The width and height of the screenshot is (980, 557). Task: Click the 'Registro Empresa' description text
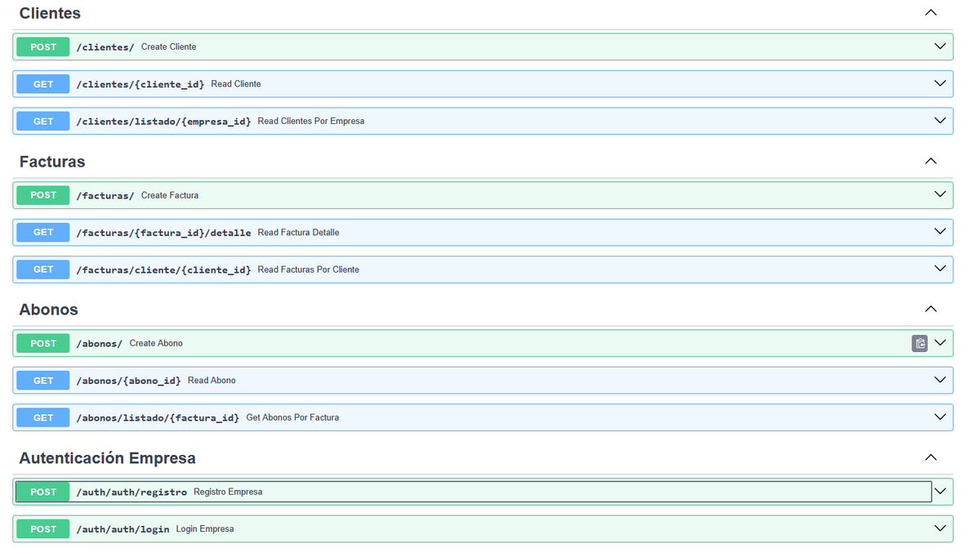(x=228, y=492)
